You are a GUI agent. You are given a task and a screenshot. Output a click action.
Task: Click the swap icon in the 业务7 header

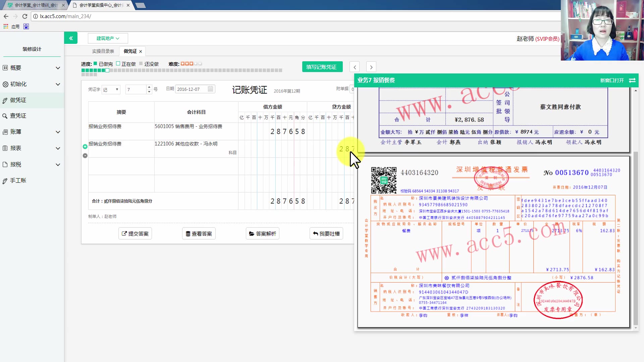click(633, 80)
